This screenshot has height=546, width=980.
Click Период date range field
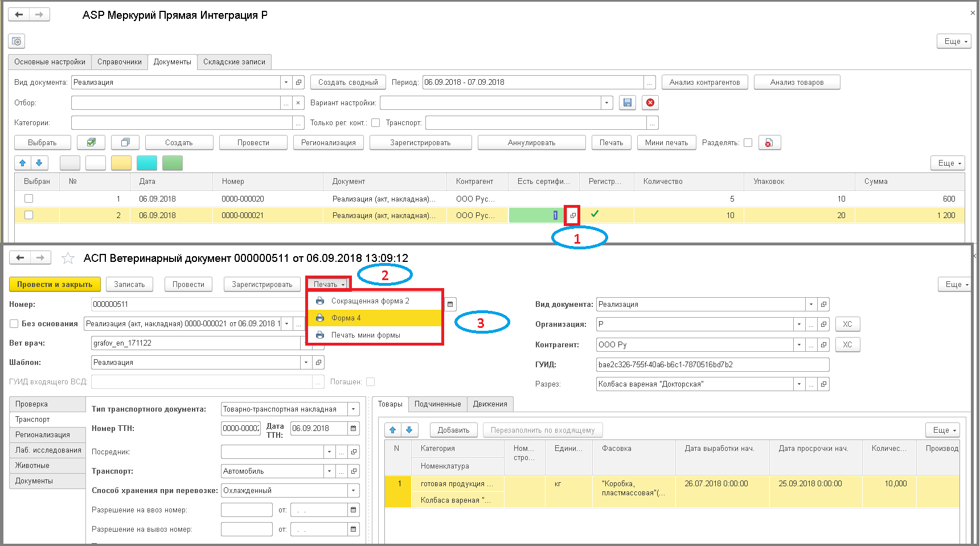(533, 82)
